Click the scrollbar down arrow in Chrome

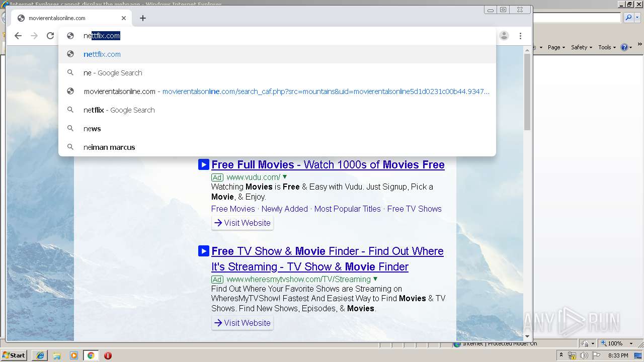point(527,336)
